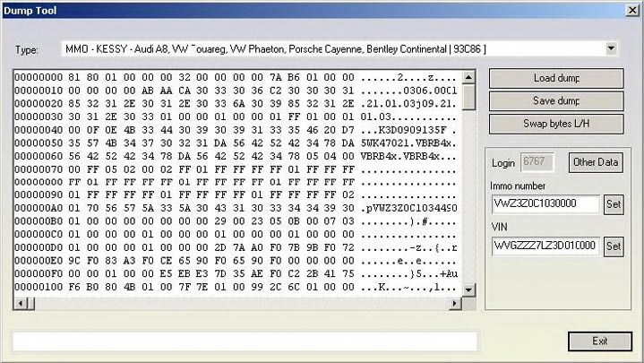The height and width of the screenshot is (363, 644).
Task: Open the Other Data button
Action: point(595,162)
